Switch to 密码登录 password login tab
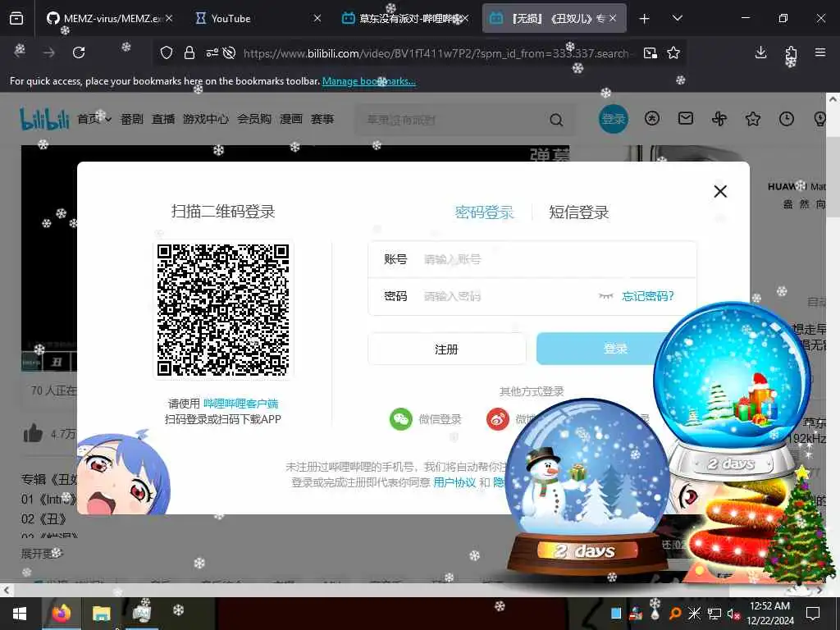The height and width of the screenshot is (630, 840). tap(484, 212)
